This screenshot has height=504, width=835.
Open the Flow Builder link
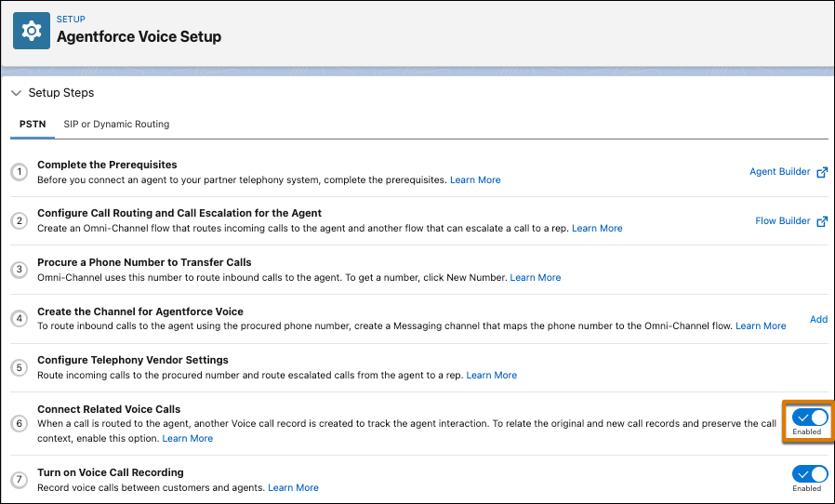click(x=782, y=220)
